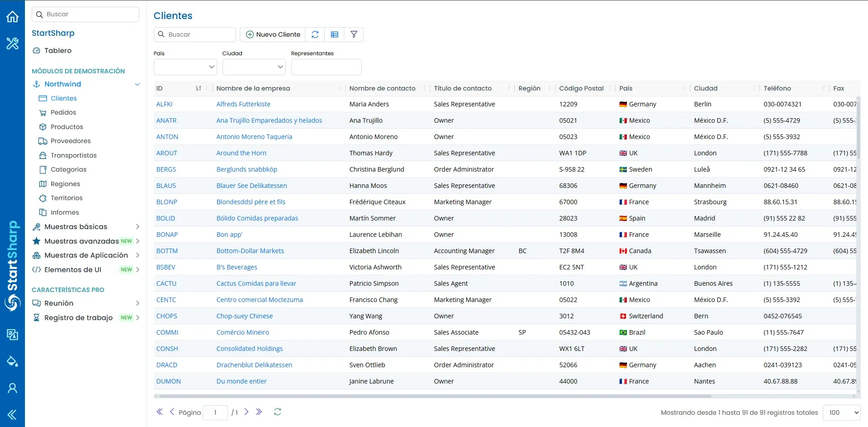Click the horizontal scrollbar below the grid

pos(434,396)
